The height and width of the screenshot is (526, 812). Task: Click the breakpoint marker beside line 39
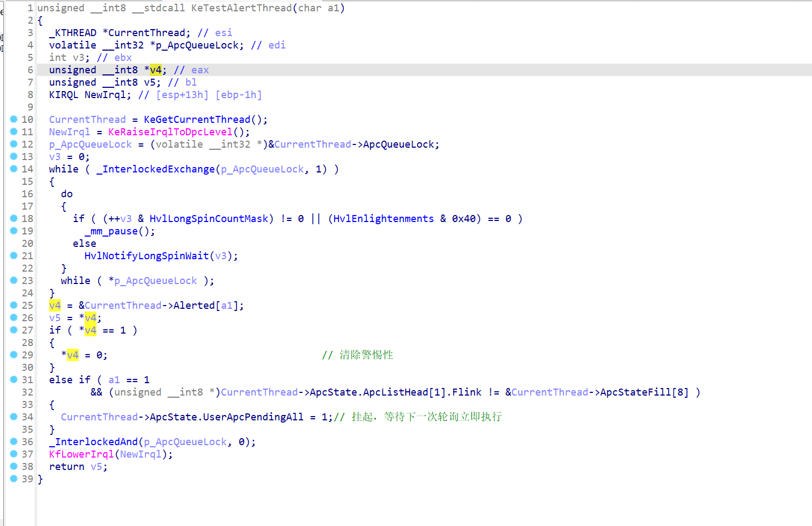14,479
